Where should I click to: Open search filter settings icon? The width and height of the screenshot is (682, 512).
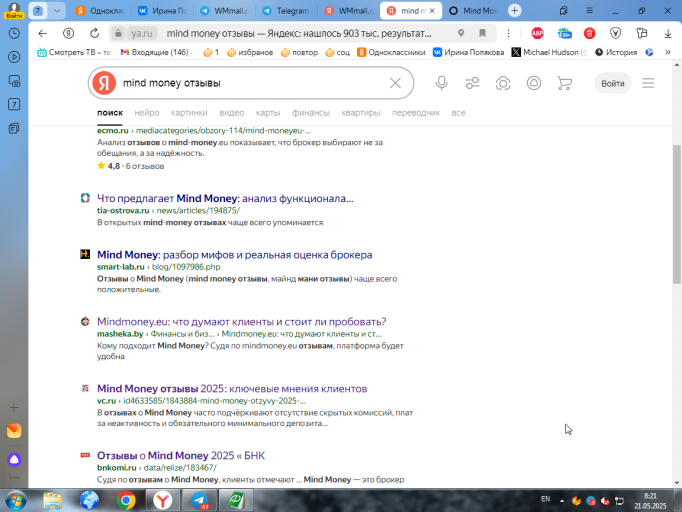point(472,83)
